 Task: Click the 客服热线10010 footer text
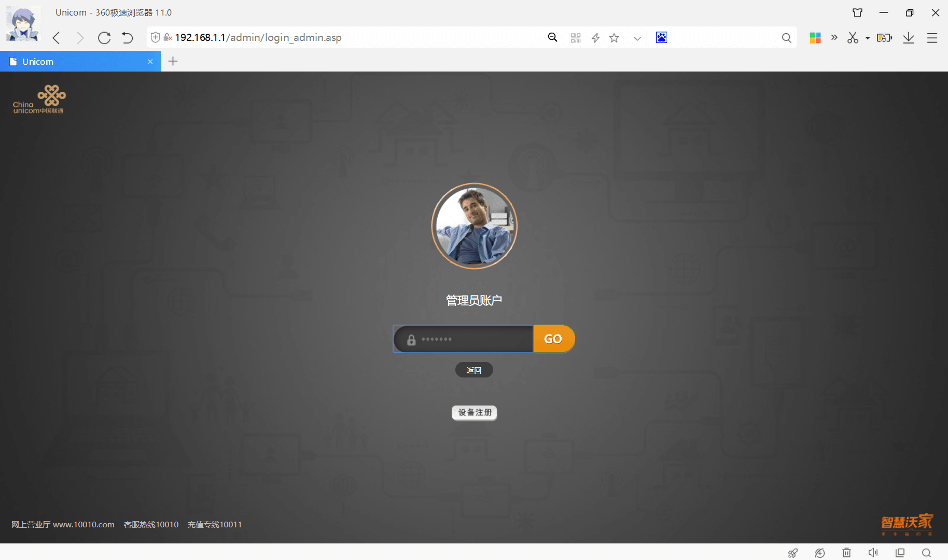pyautogui.click(x=151, y=525)
